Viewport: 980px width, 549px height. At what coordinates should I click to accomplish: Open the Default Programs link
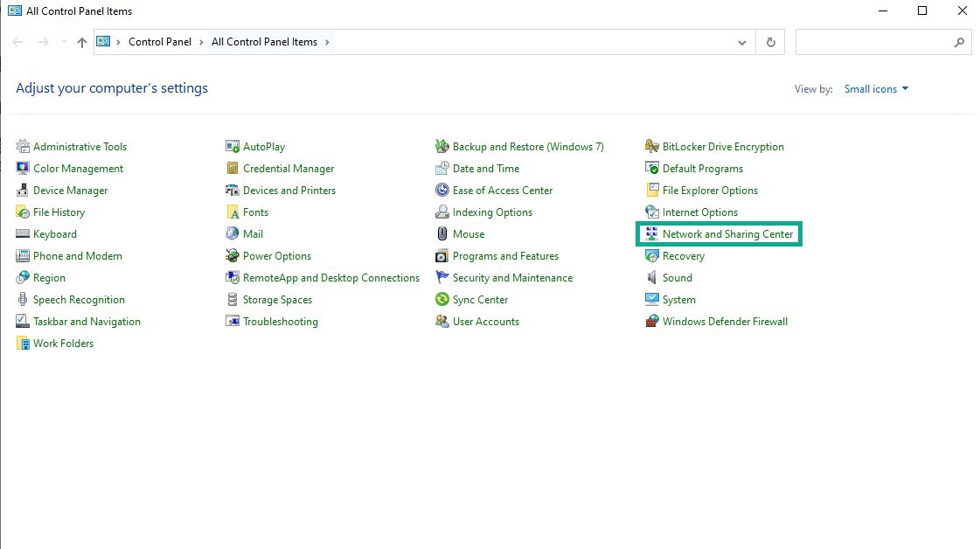point(703,168)
